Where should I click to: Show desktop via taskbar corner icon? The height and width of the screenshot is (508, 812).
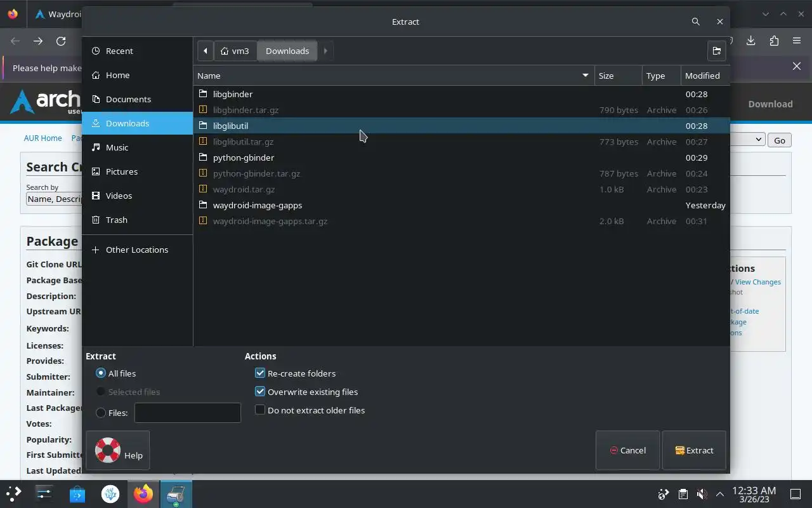pos(796,494)
